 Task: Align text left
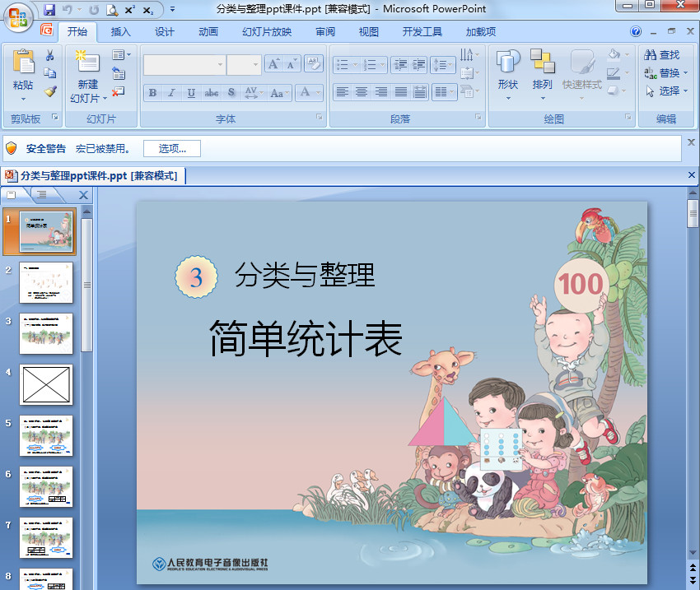tap(343, 92)
